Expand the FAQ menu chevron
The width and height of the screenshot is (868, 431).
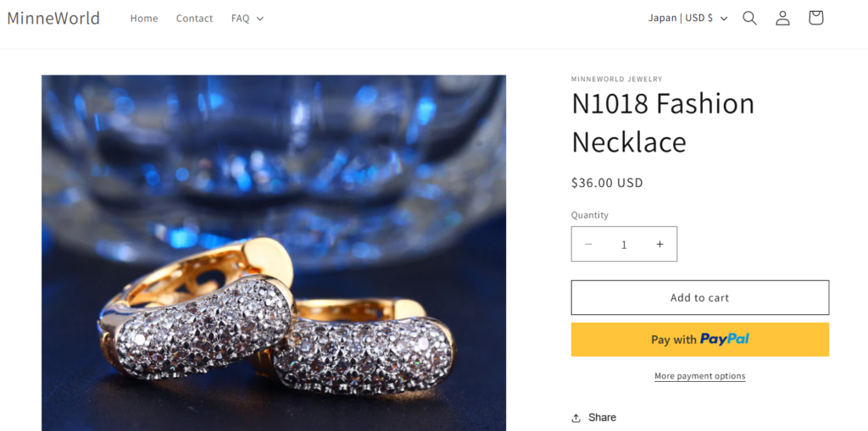coord(260,19)
